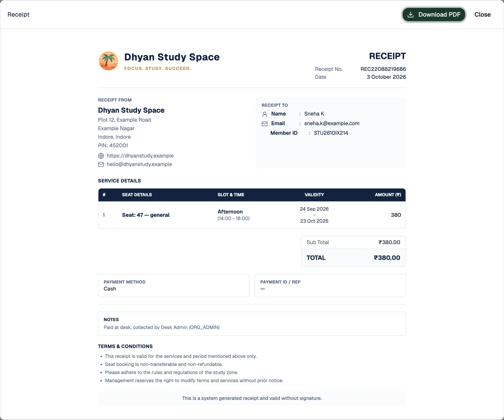Click the date 3 October 2026

click(x=386, y=77)
